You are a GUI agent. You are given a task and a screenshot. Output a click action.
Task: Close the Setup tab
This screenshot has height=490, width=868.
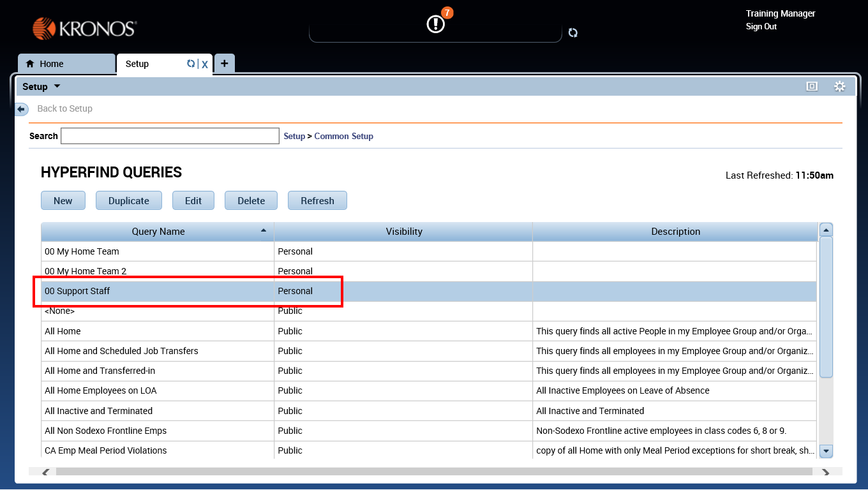[x=205, y=64]
